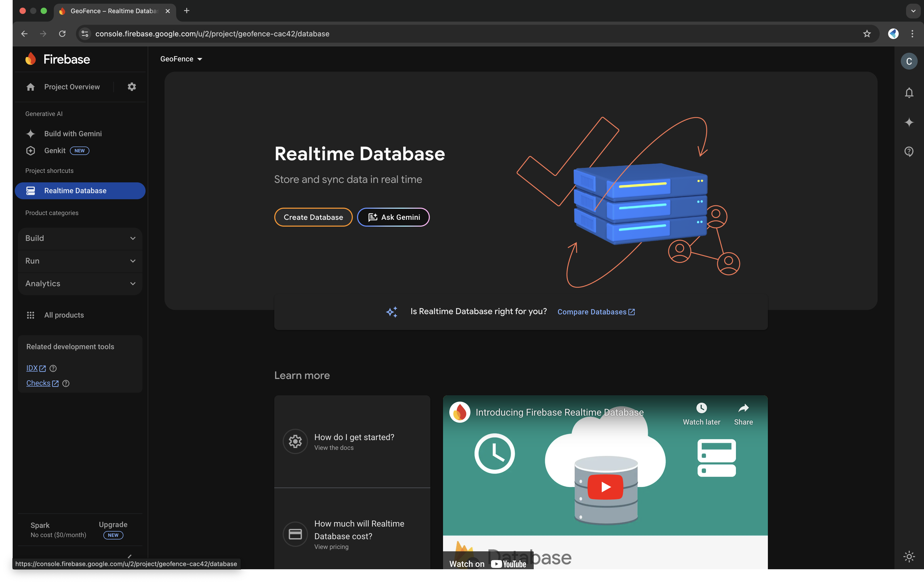Image resolution: width=924 pixels, height=584 pixels.
Task: Click the Ask Gemini button
Action: coord(393,217)
